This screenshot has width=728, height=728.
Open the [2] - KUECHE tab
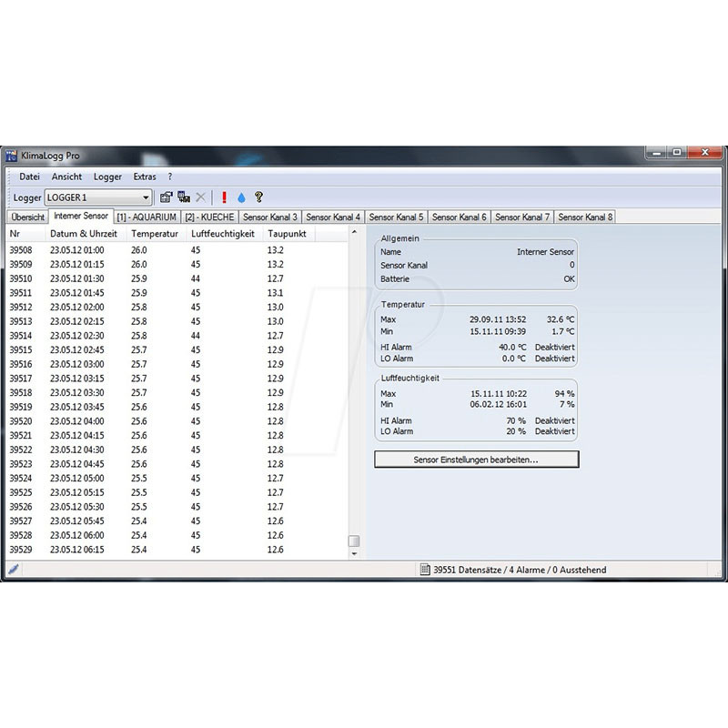pyautogui.click(x=209, y=217)
